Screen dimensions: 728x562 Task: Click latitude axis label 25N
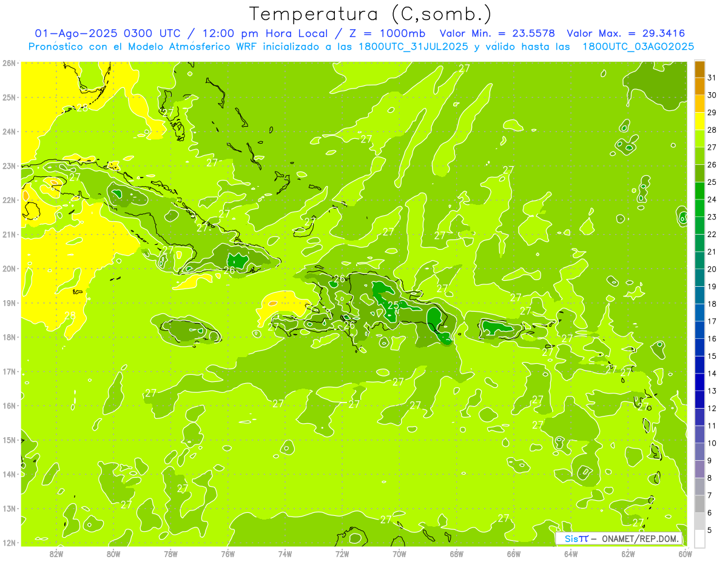(8, 97)
